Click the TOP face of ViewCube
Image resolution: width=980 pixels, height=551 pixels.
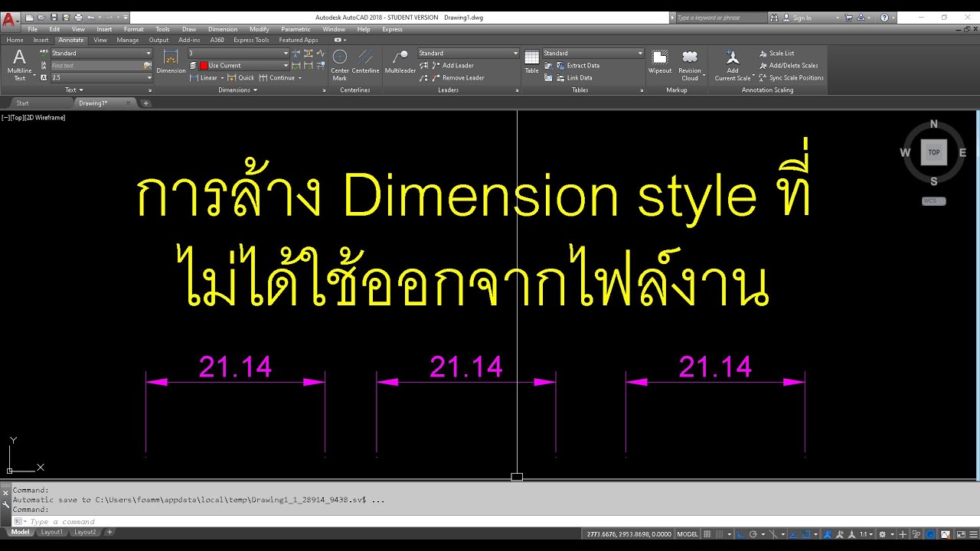tap(933, 152)
